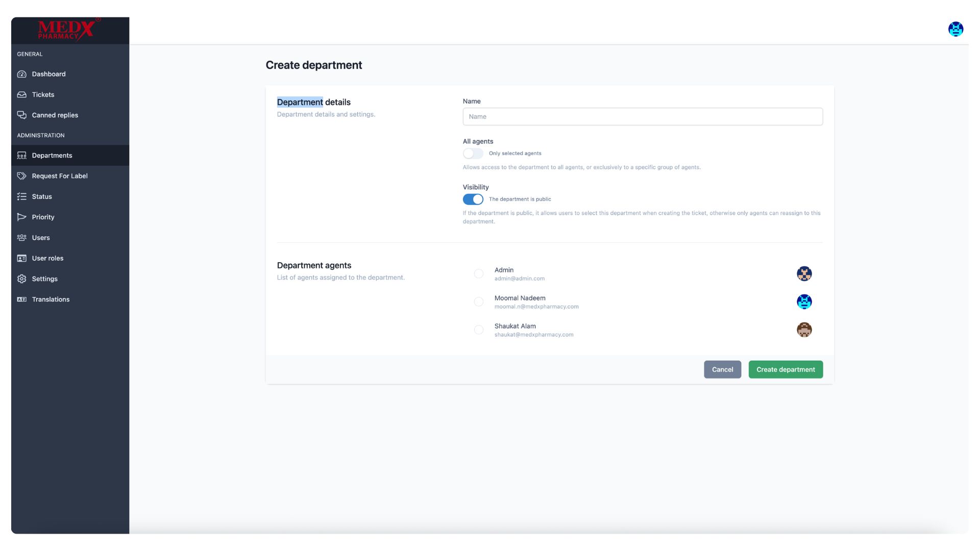
Task: Navigate to Priority in sidebar
Action: 70,217
